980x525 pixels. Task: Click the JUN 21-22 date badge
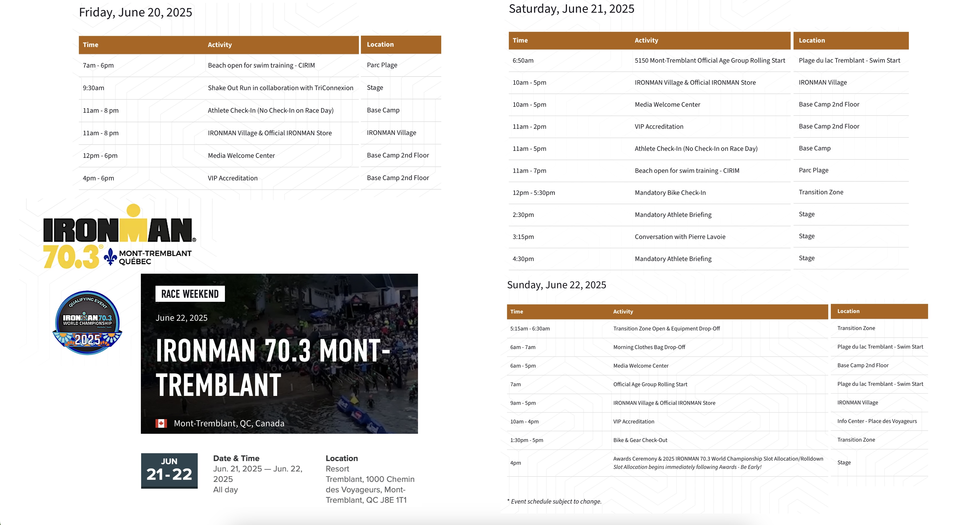pyautogui.click(x=169, y=470)
